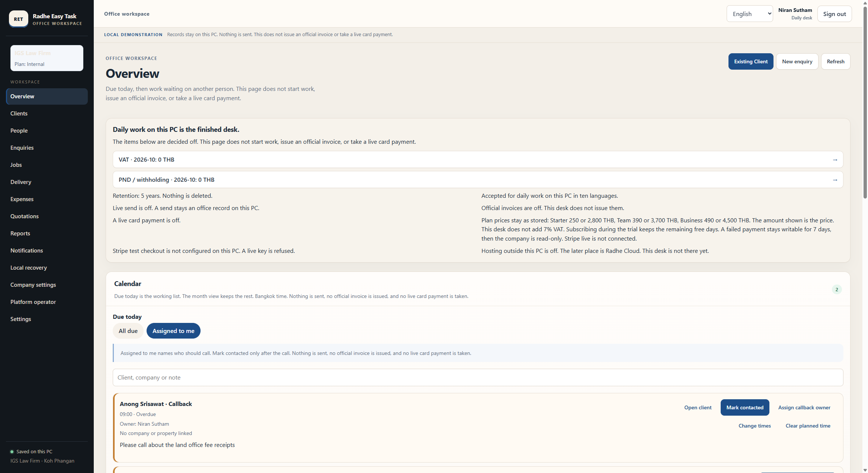This screenshot has width=868, height=473.
Task: Click the Niran Sutham user name
Action: pos(795,10)
